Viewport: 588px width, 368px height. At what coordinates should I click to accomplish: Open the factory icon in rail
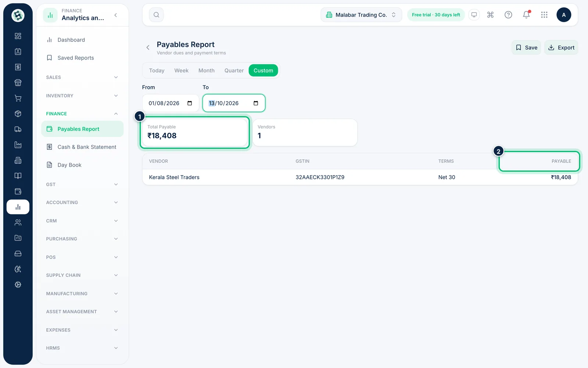tap(18, 145)
